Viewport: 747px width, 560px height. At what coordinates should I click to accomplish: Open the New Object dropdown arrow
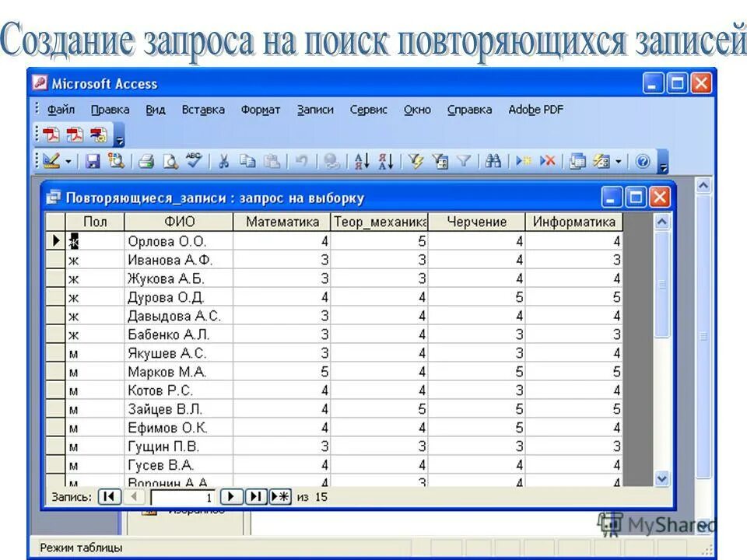click(619, 162)
